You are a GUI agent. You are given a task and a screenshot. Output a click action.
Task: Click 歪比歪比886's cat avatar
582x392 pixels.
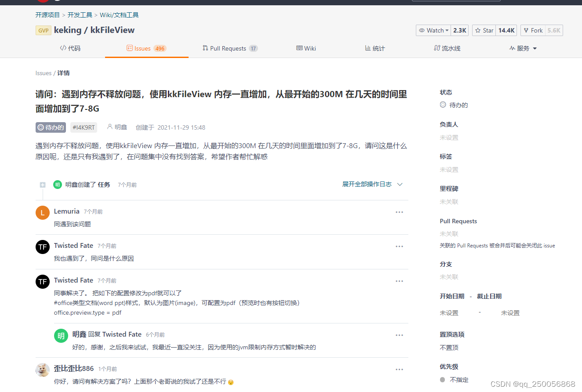pos(43,370)
